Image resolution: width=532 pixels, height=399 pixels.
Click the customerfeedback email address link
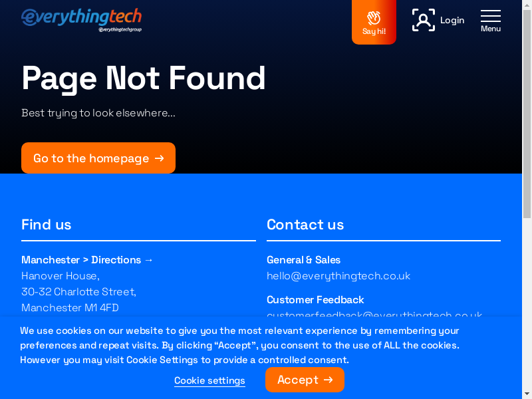coord(374,314)
